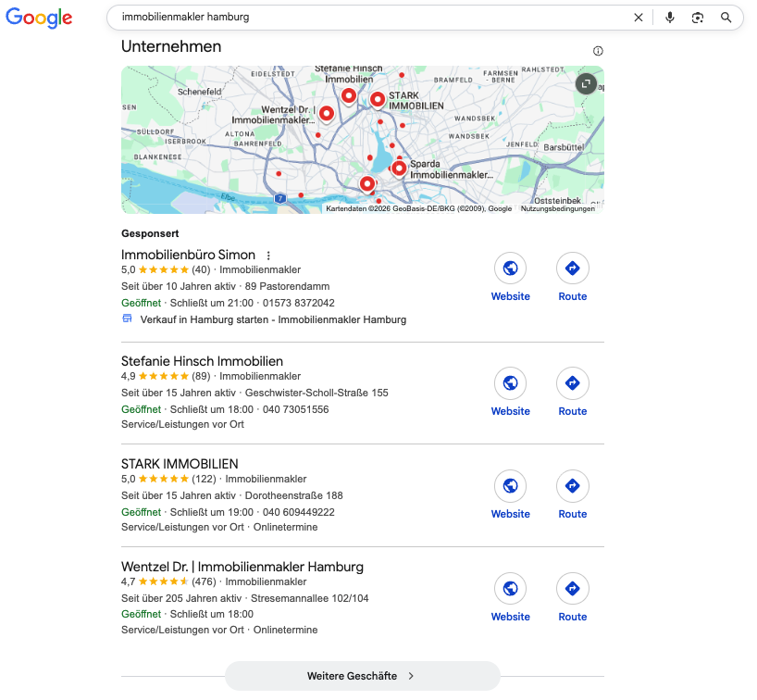This screenshot has width=757, height=700.
Task: Click Kartendaten copyright text on map
Action: click(x=418, y=208)
